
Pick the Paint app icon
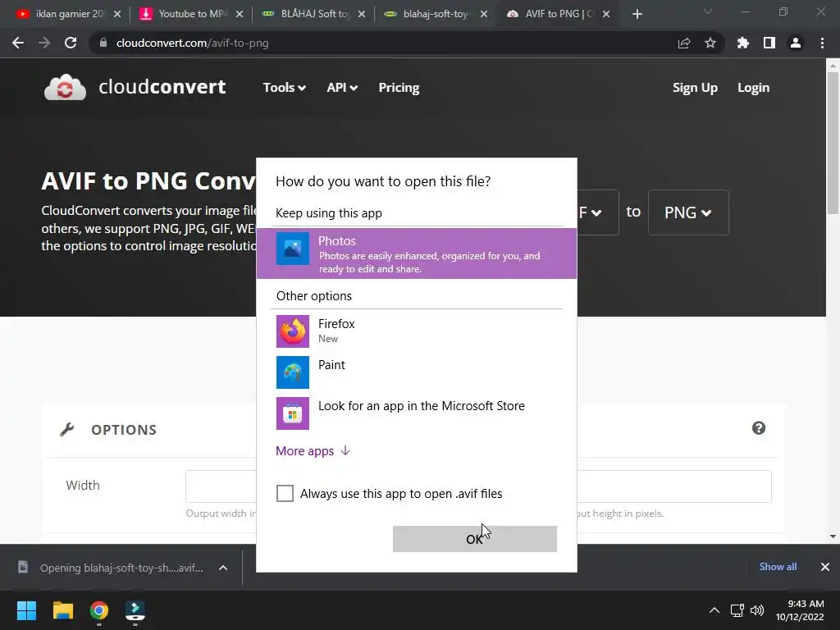(293, 372)
